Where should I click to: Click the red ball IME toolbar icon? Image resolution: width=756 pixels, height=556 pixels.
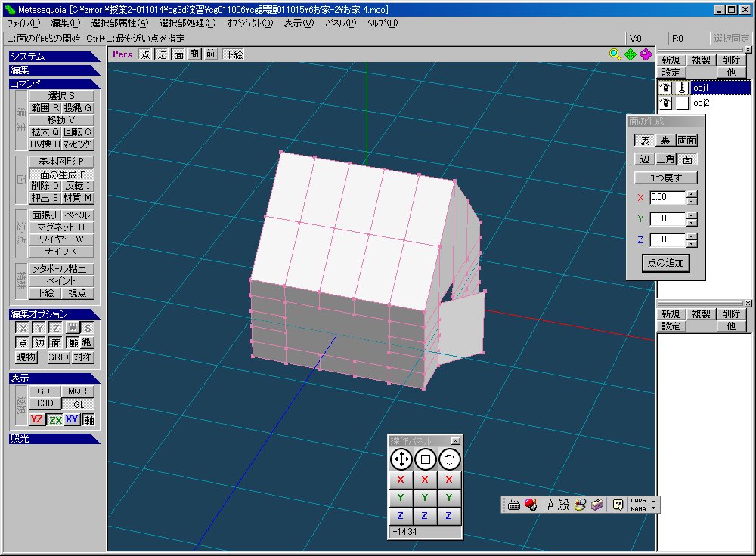531,505
